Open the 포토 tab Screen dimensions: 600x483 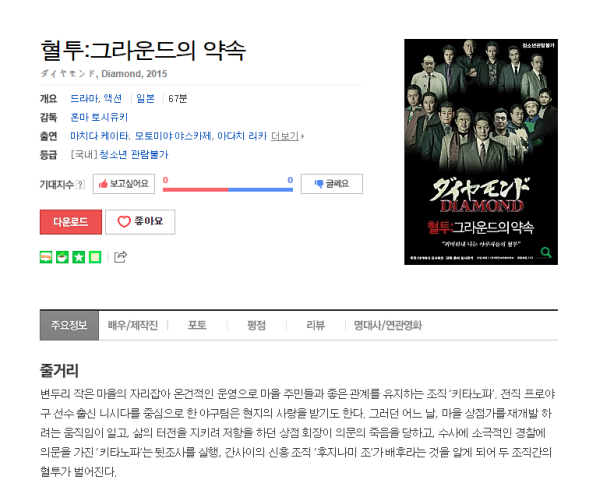tap(197, 325)
